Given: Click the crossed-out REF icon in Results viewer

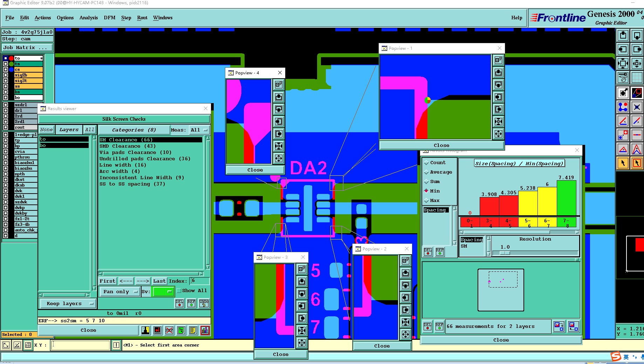Looking at the screenshot, I should coord(169,330).
